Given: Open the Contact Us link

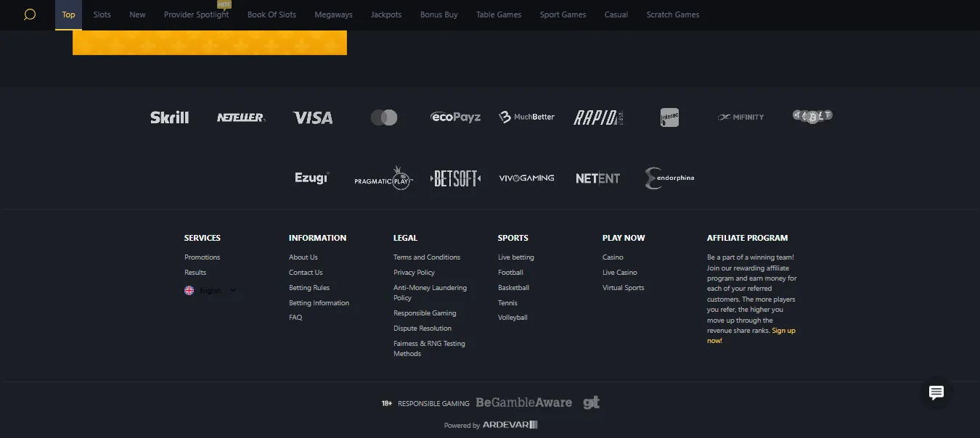Looking at the screenshot, I should pos(306,273).
